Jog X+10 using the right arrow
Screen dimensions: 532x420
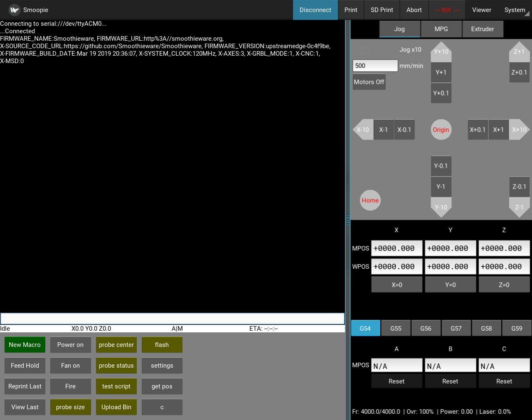pos(519,130)
